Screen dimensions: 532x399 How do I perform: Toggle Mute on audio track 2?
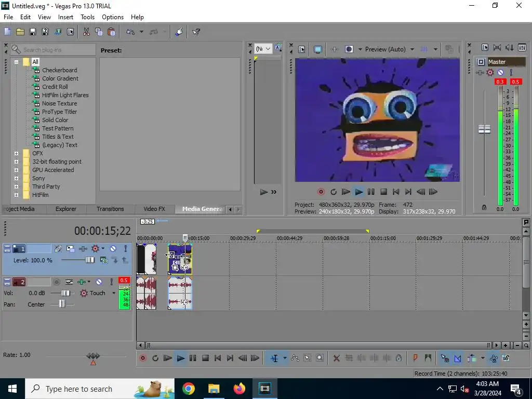point(99,282)
